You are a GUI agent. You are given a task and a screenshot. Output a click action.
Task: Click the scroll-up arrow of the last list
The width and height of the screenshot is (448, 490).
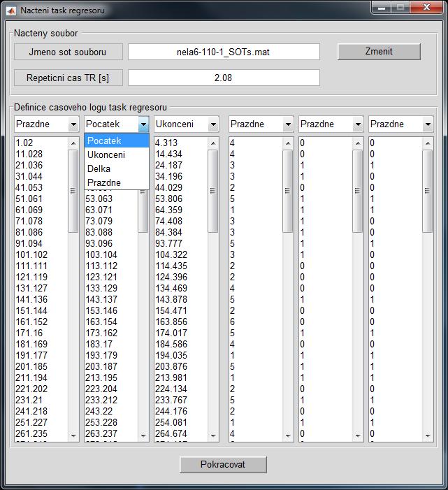click(x=428, y=143)
